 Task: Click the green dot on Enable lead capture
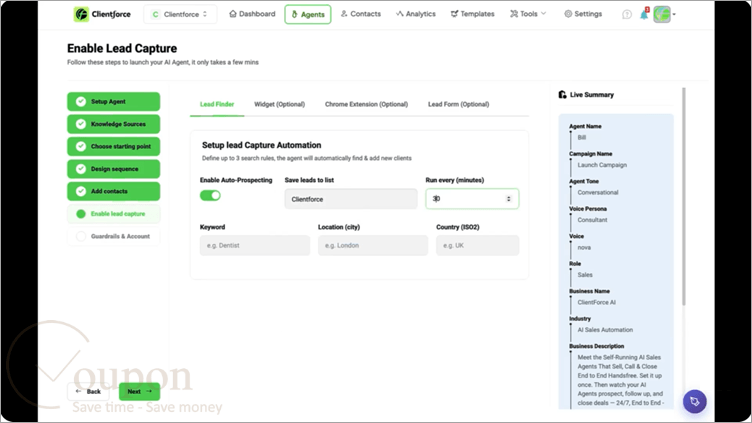pyautogui.click(x=81, y=214)
